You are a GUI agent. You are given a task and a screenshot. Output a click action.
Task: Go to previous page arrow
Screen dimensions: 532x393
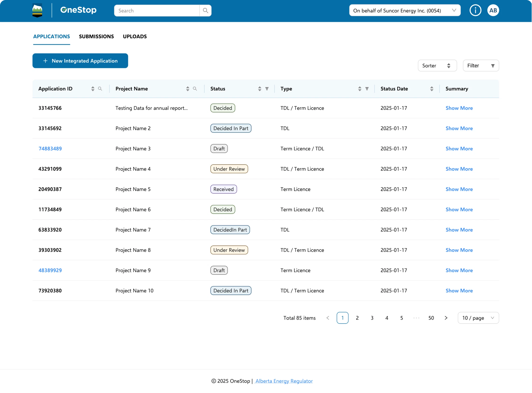(328, 318)
